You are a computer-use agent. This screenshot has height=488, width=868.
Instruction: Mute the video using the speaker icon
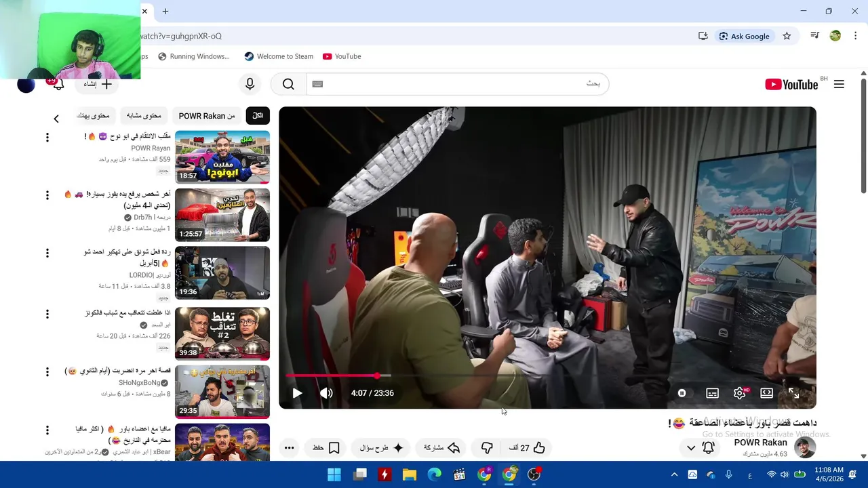326,393
